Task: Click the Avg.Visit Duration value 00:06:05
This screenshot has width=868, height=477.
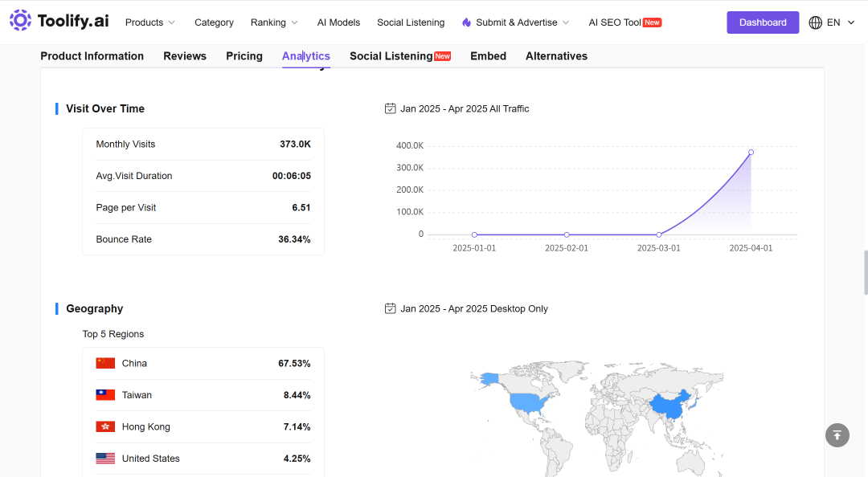Action: pos(291,176)
